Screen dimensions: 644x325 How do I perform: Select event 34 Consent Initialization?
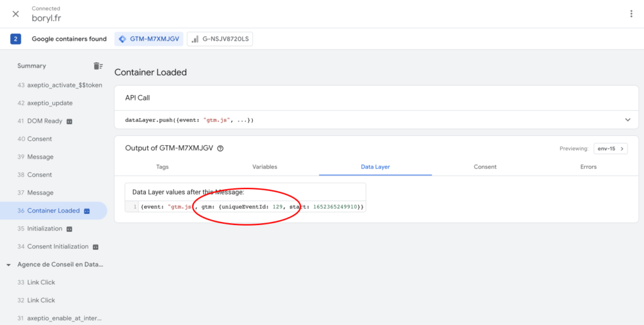click(53, 246)
